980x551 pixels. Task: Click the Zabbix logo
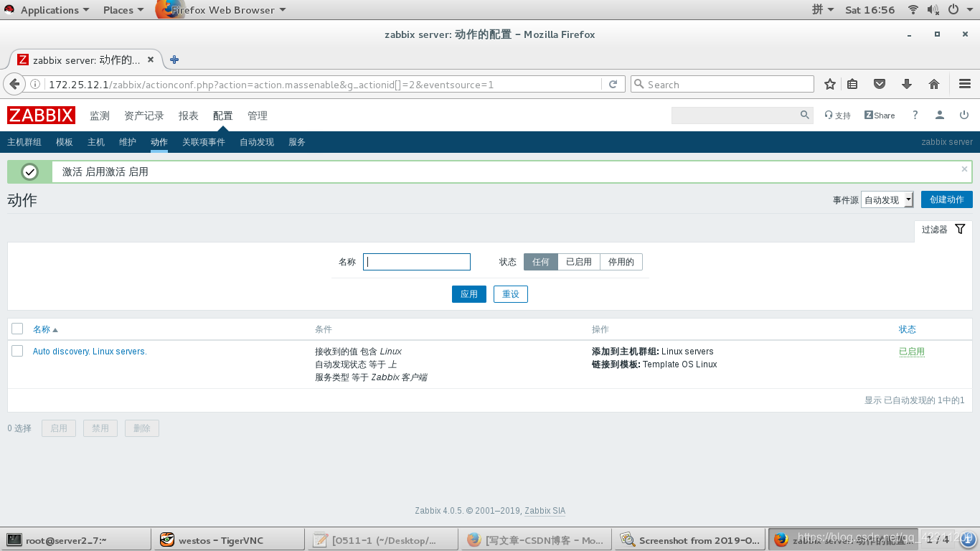click(41, 116)
